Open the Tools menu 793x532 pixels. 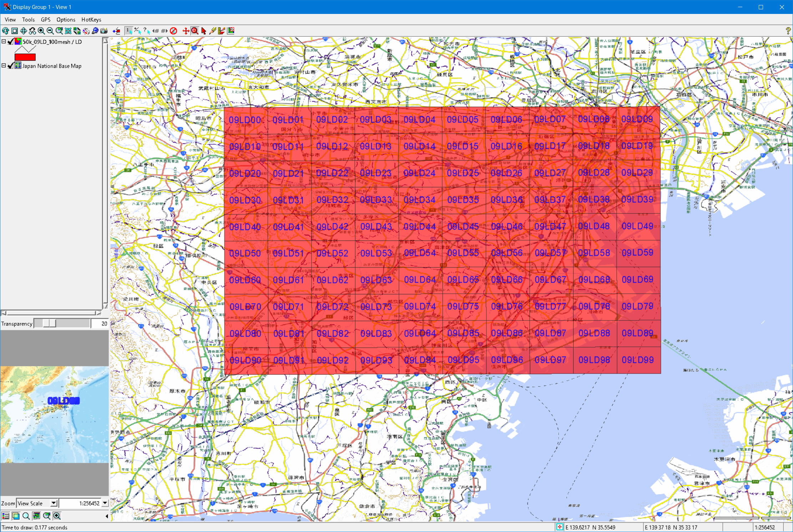pyautogui.click(x=28, y=20)
